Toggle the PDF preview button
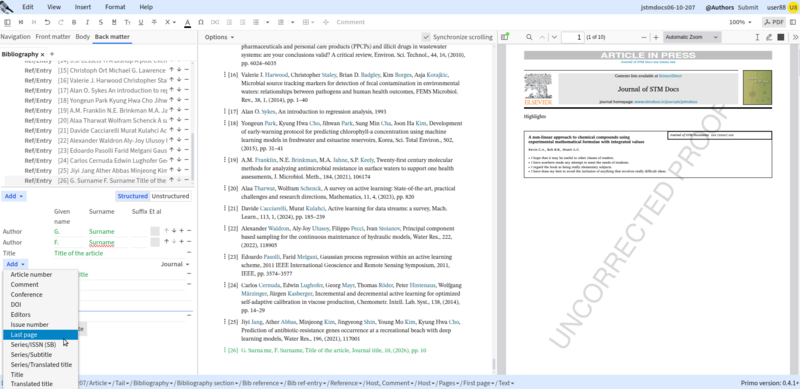 tap(774, 22)
